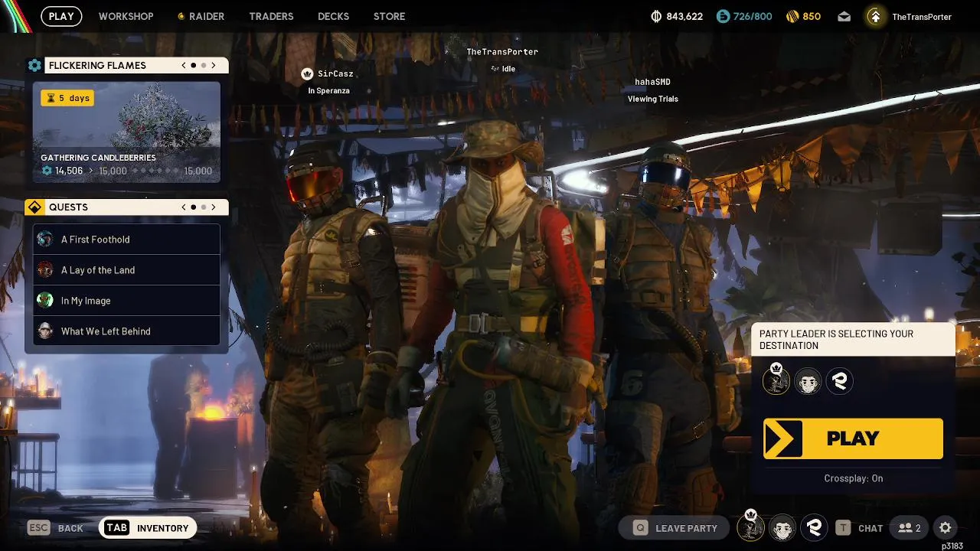Click the T chat key icon
The width and height of the screenshot is (980, 551).
(x=843, y=528)
